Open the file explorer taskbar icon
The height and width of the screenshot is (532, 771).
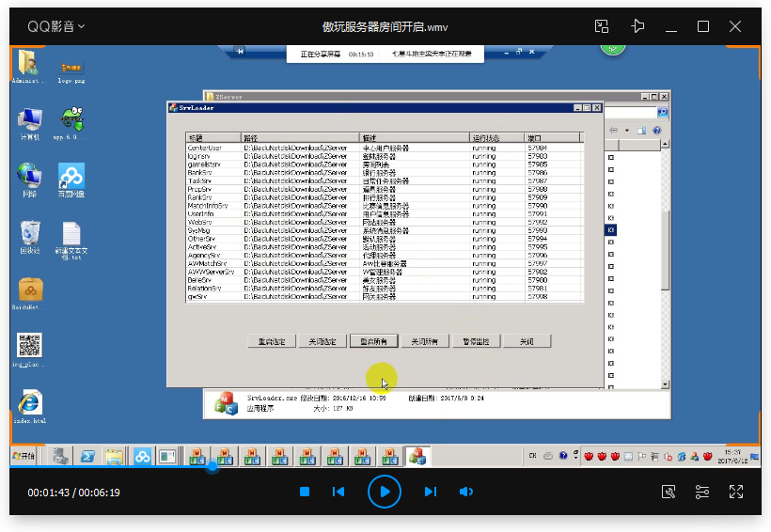114,456
